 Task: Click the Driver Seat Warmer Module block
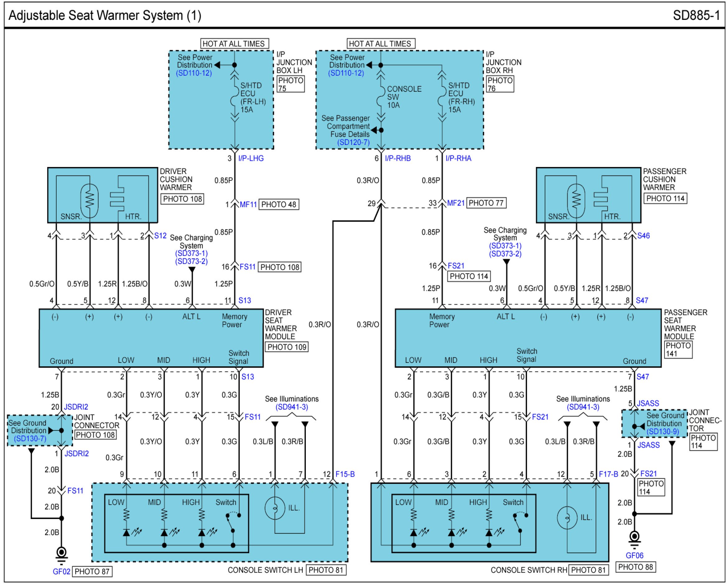coord(151,338)
